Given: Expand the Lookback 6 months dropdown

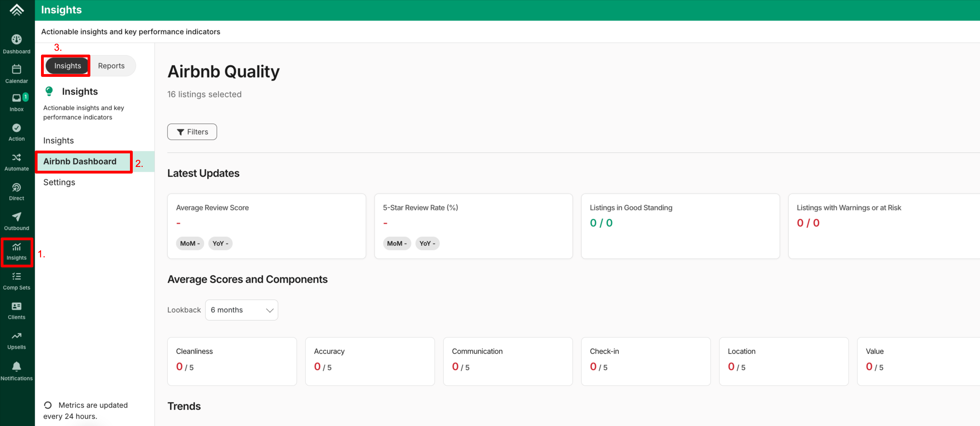Looking at the screenshot, I should click(x=241, y=310).
